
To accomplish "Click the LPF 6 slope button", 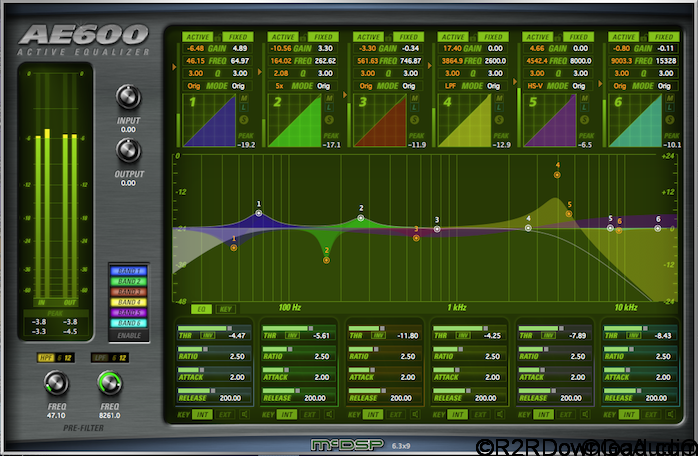I will click(113, 358).
